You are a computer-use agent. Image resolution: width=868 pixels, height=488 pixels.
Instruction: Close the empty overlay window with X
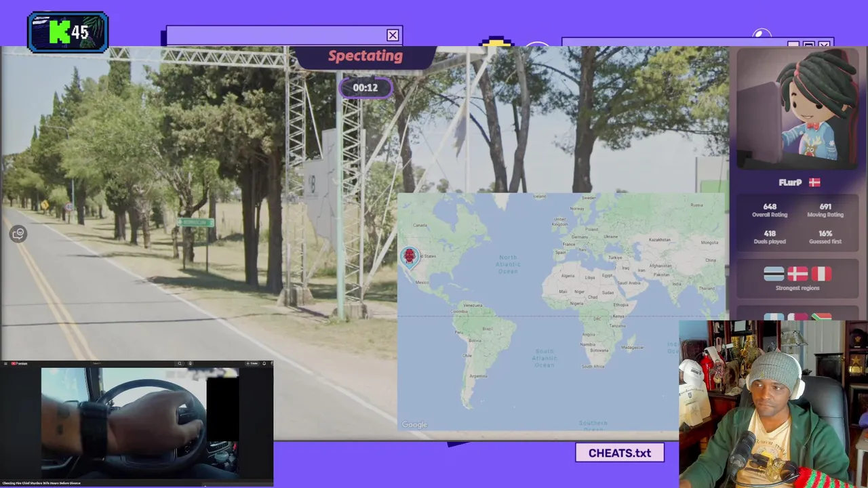(393, 35)
